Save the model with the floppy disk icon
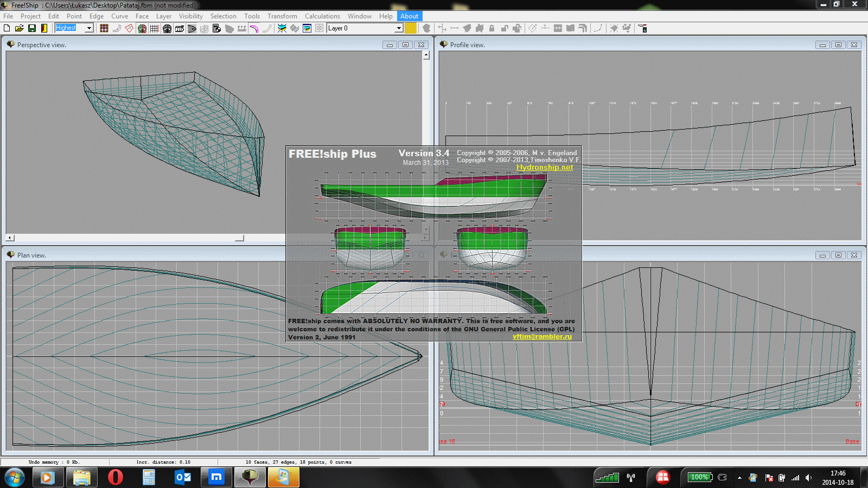The height and width of the screenshot is (488, 868). (x=32, y=28)
